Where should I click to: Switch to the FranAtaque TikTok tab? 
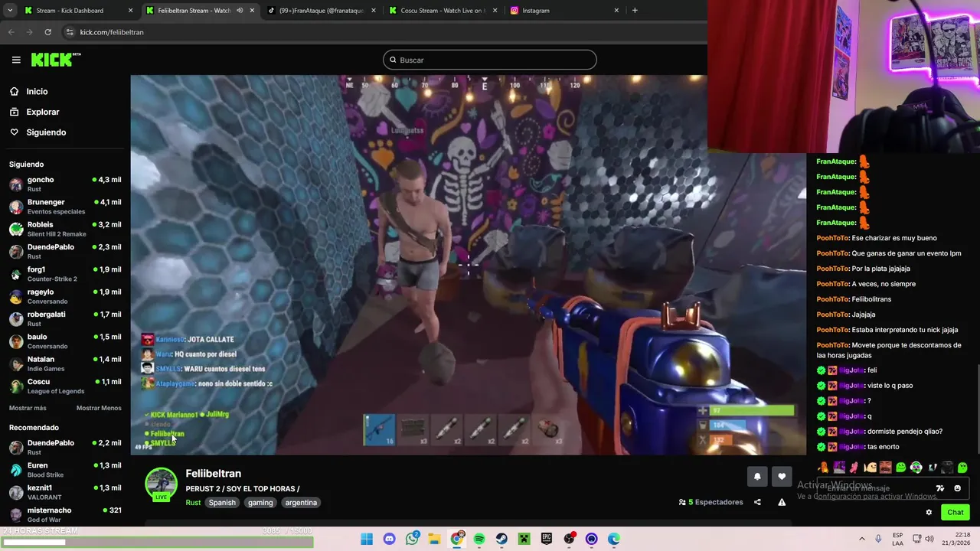(321, 11)
